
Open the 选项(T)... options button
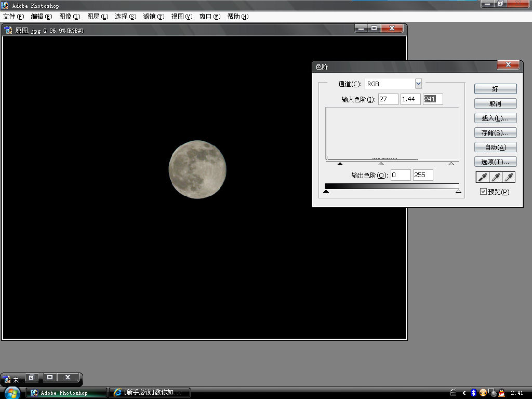(495, 162)
